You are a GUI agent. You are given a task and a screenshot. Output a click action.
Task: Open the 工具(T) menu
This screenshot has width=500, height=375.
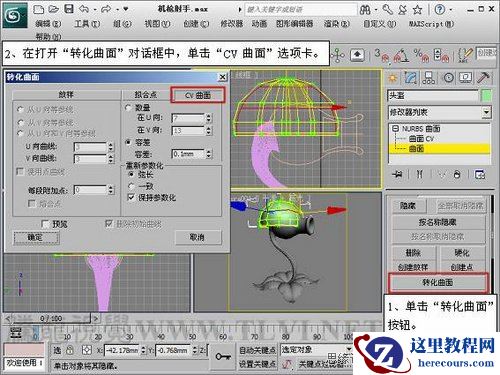click(x=87, y=24)
